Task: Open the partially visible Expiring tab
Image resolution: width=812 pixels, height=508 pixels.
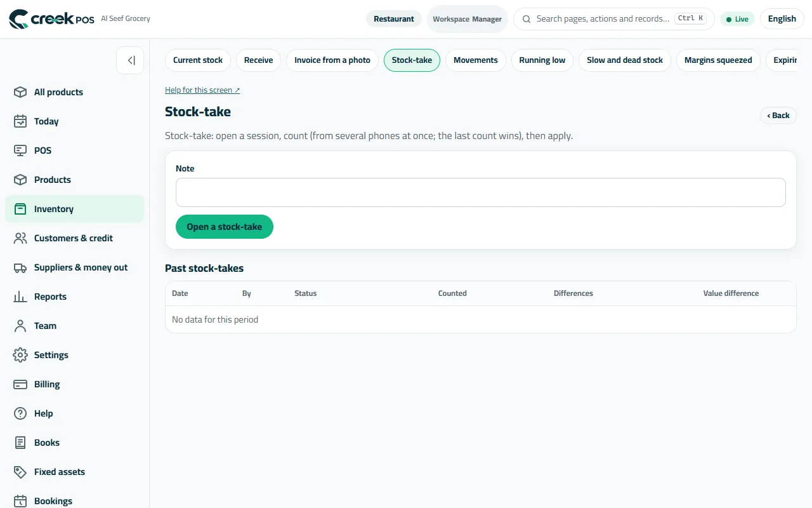Action: tap(782, 60)
